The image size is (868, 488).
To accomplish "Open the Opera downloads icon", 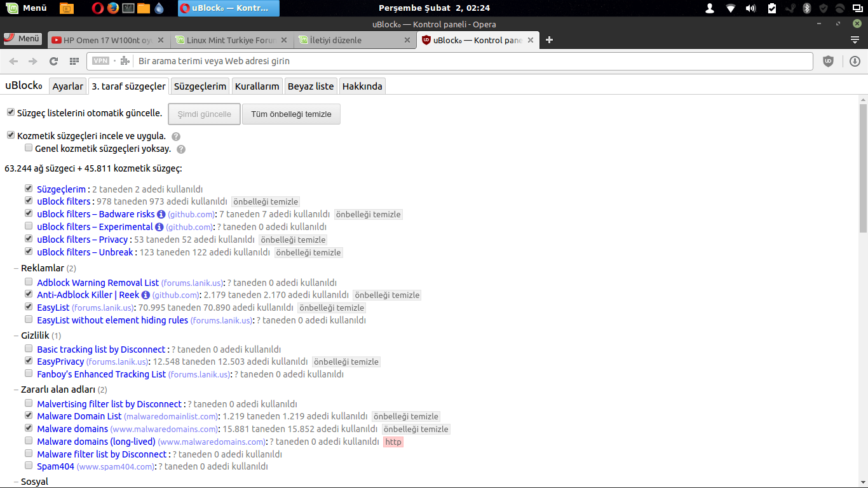I will click(855, 62).
